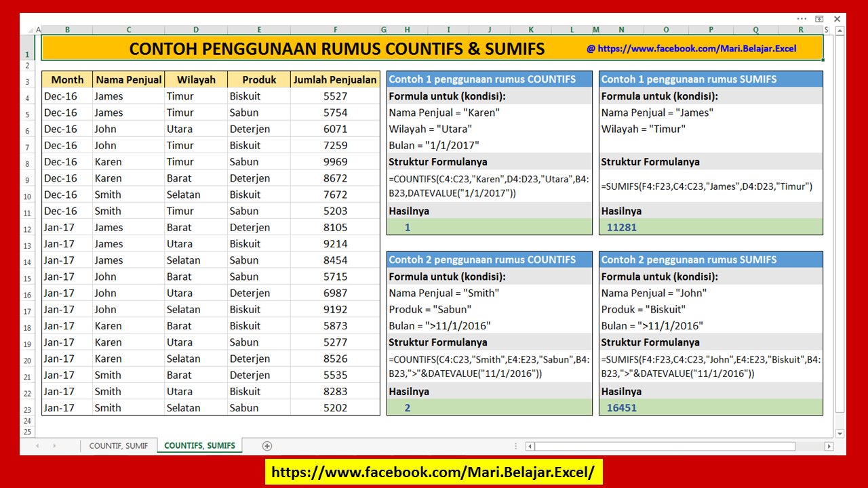Select the COUNTIFS "Karen" formula cell
The width and height of the screenshot is (868, 488).
pos(489,186)
